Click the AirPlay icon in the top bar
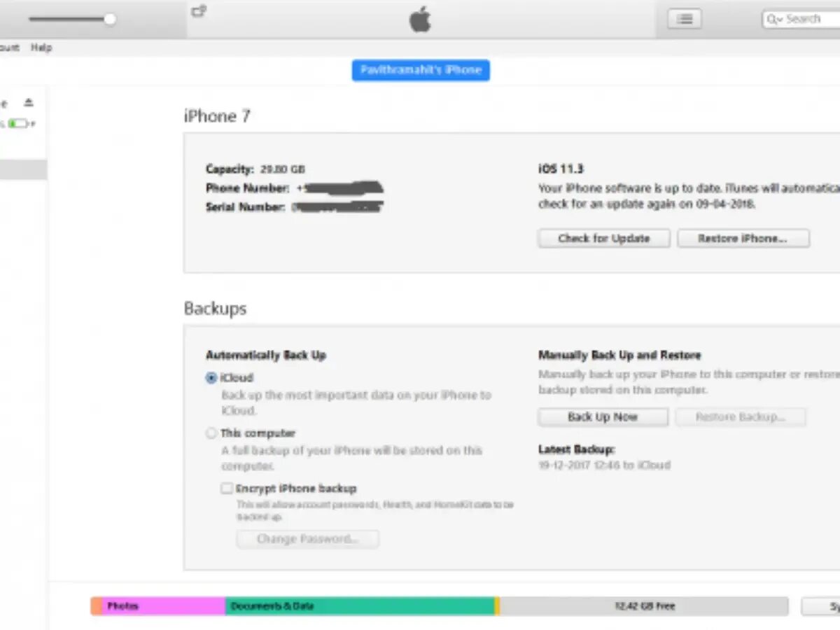This screenshot has width=840, height=630. coord(199,11)
